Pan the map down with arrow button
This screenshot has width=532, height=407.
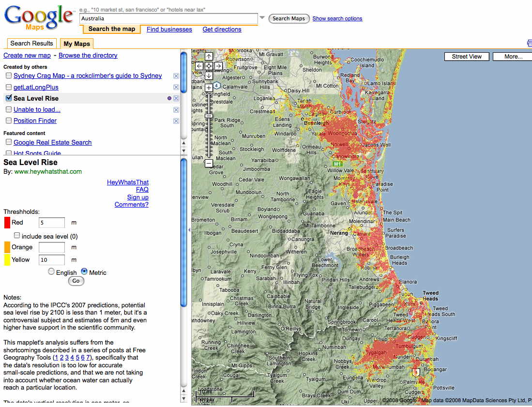point(209,75)
